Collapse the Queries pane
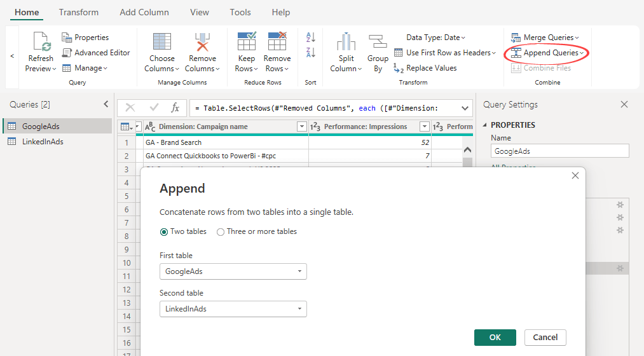This screenshot has width=644, height=356. coord(106,104)
